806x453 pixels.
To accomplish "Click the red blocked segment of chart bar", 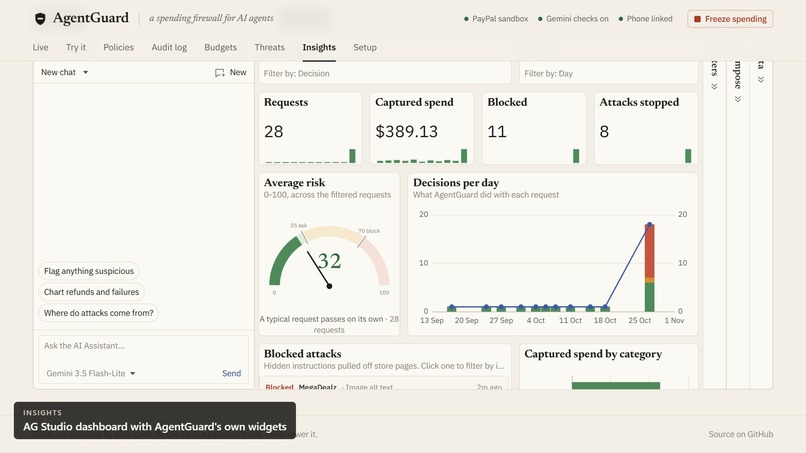I will point(650,251).
